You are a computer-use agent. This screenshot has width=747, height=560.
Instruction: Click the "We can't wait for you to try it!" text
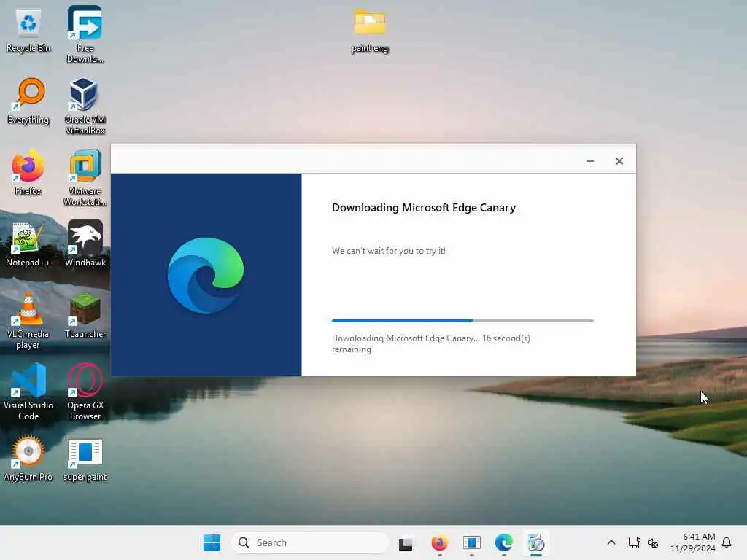389,251
